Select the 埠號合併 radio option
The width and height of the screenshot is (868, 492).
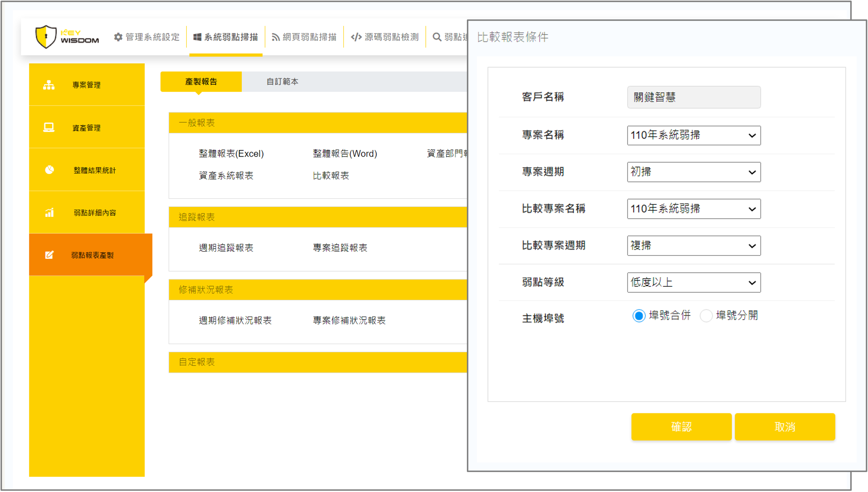pyautogui.click(x=639, y=316)
